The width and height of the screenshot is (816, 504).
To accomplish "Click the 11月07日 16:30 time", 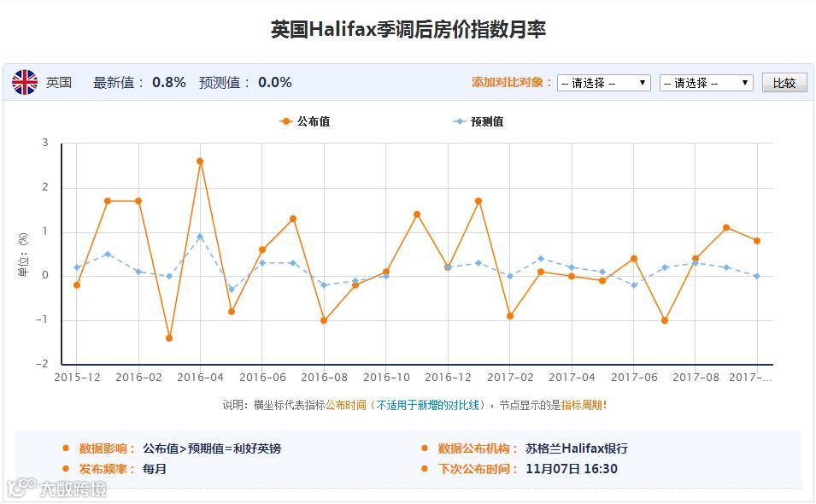I will pos(572,469).
